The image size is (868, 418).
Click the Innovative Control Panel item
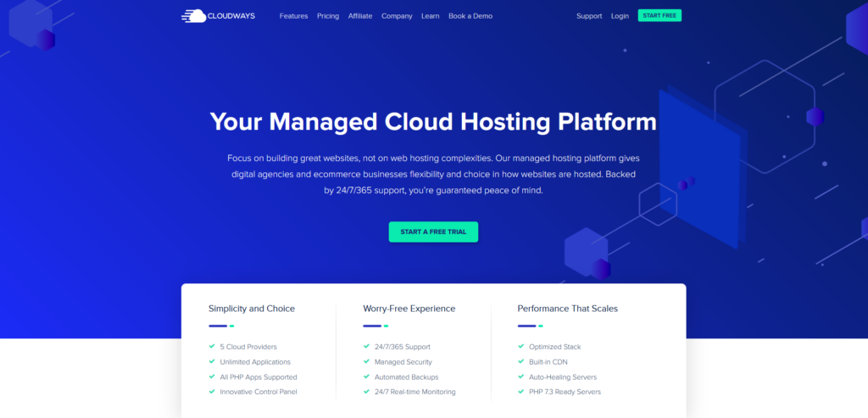pos(258,392)
